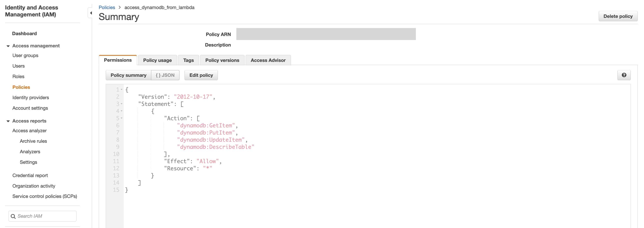Open Analyzers under Access analyzer
This screenshot has width=644, height=228.
(30, 152)
